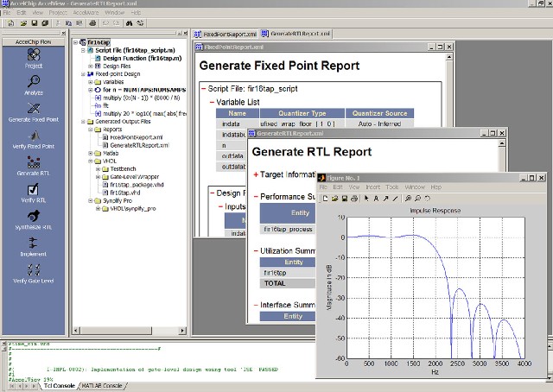Select FixedPointReport.xml in the project tree

point(137,137)
